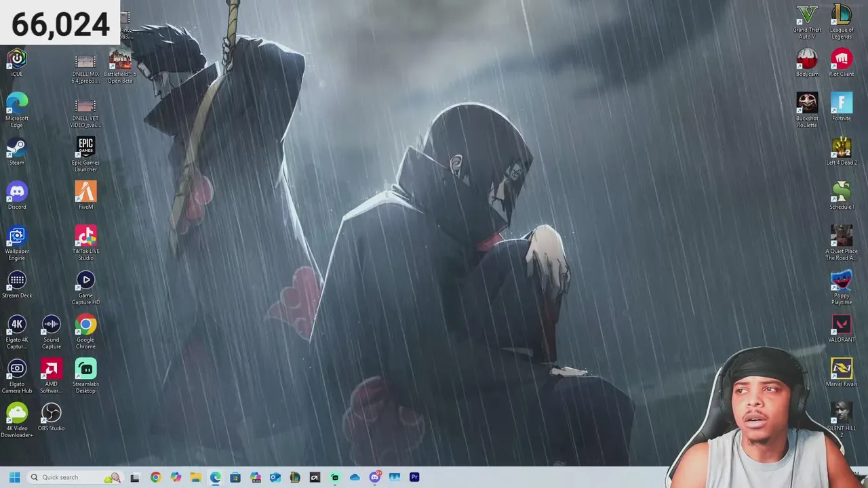This screenshot has width=868, height=488.
Task: Select the Battlefield 6 Open Beta shortcut
Action: pos(120,66)
